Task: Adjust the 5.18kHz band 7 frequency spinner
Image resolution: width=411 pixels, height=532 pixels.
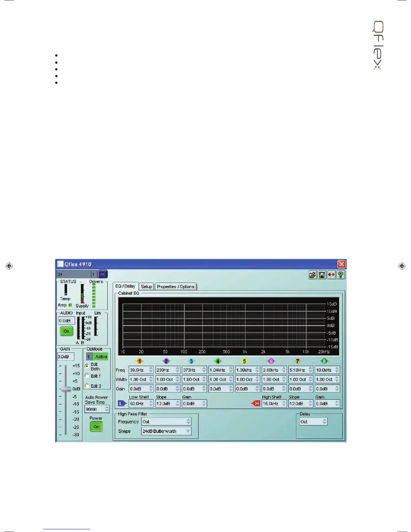Action: tap(301, 370)
